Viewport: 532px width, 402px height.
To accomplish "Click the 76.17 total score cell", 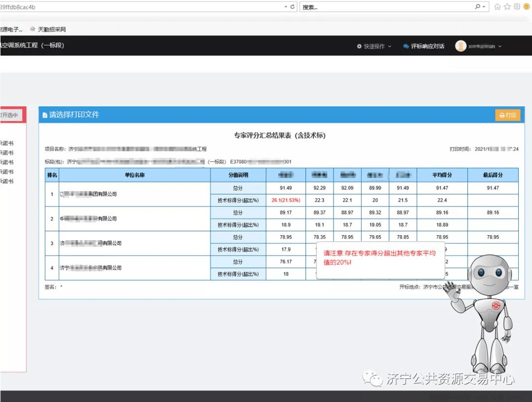I will point(286,261).
